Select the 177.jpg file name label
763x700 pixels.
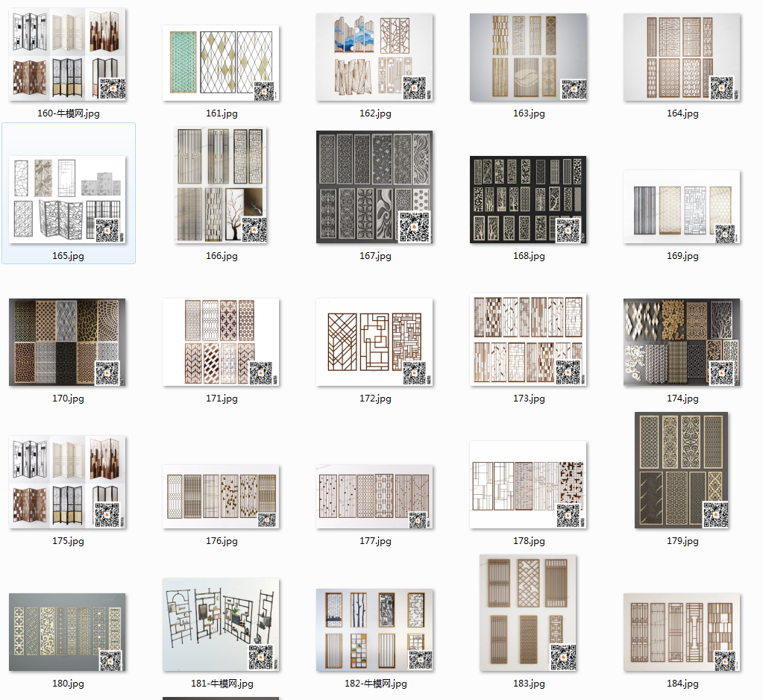click(x=375, y=541)
